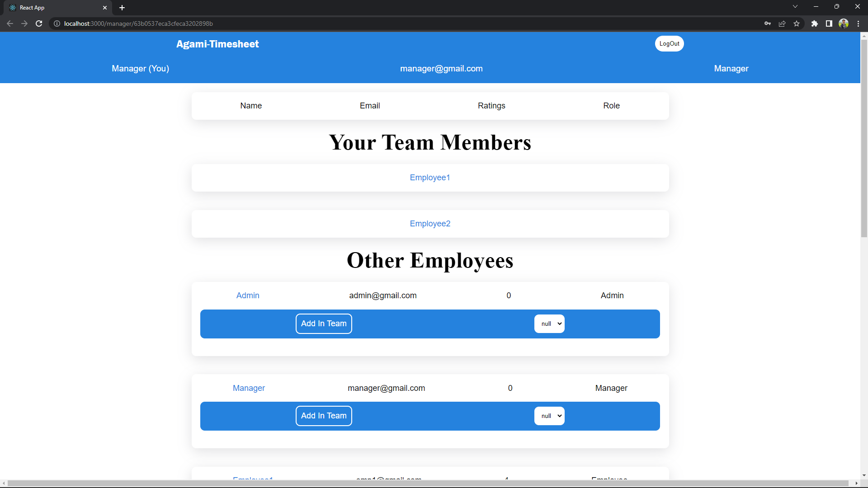Click the browser forward navigation arrow
The height and width of the screenshot is (488, 868).
pos(24,23)
